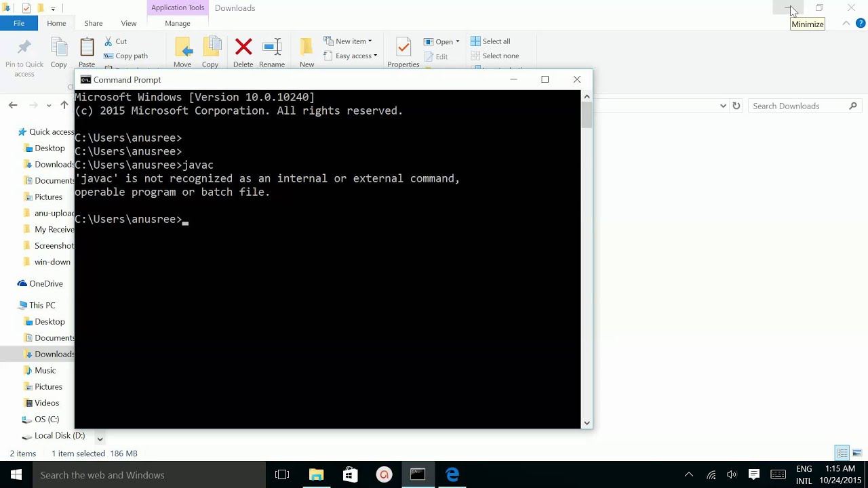Switch to Details view layout icon

click(x=842, y=453)
